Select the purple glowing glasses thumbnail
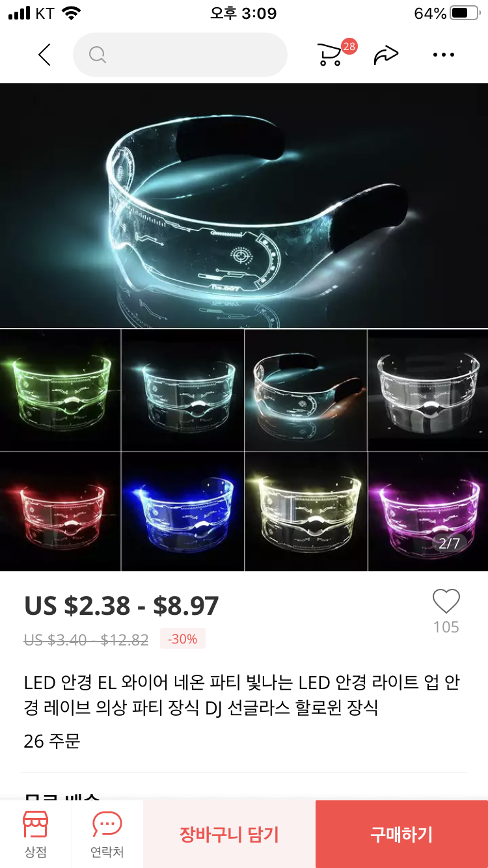Image resolution: width=488 pixels, height=868 pixels. (x=428, y=511)
